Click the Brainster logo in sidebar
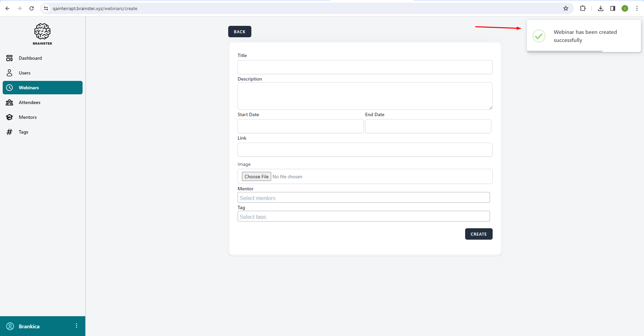Image resolution: width=644 pixels, height=336 pixels. pos(42,34)
